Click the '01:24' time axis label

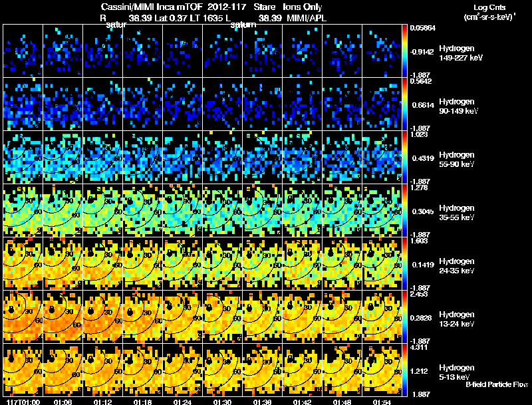click(x=182, y=402)
